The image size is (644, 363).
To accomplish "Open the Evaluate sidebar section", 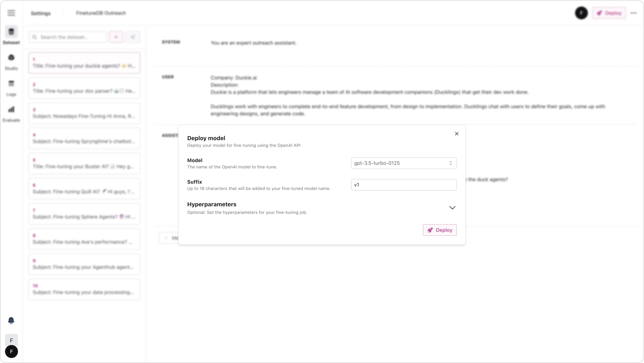I will (11, 113).
